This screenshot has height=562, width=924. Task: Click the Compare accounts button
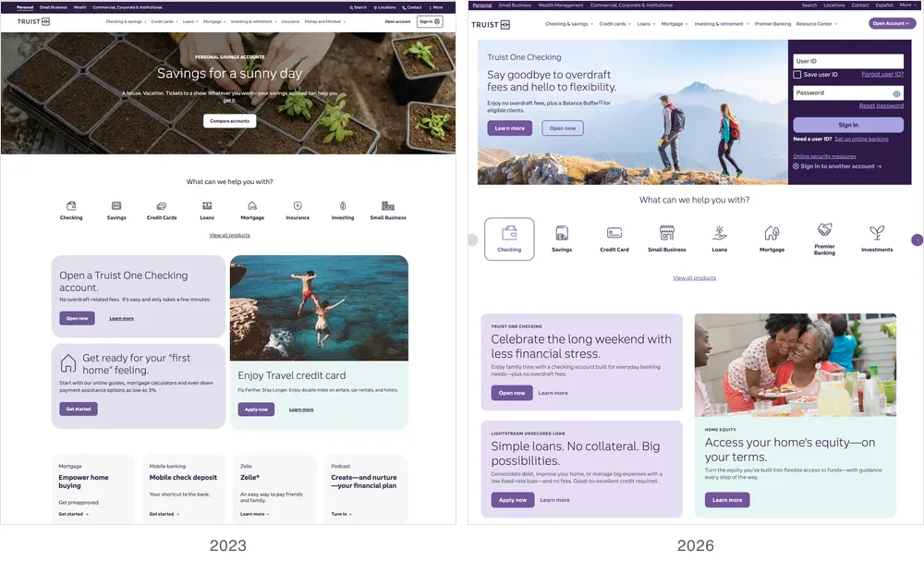[230, 121]
